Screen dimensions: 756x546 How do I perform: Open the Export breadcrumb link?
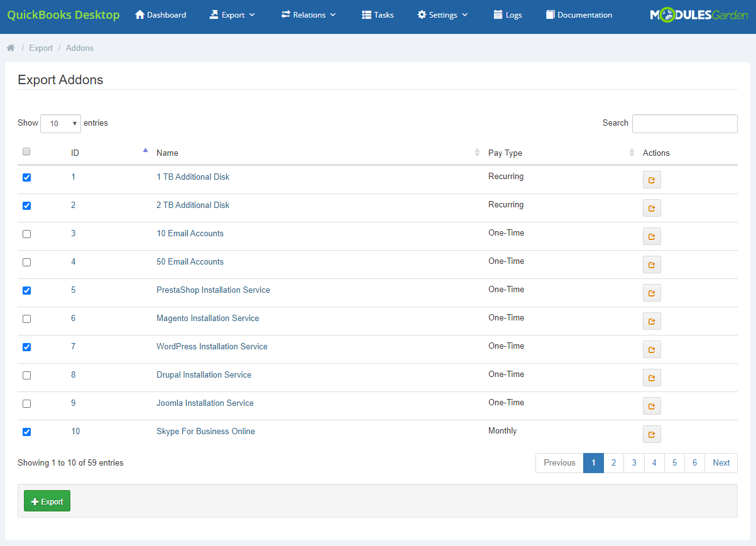point(41,47)
